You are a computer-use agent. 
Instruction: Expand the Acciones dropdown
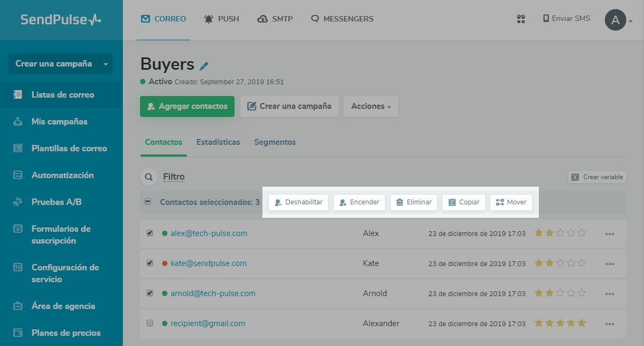click(371, 106)
